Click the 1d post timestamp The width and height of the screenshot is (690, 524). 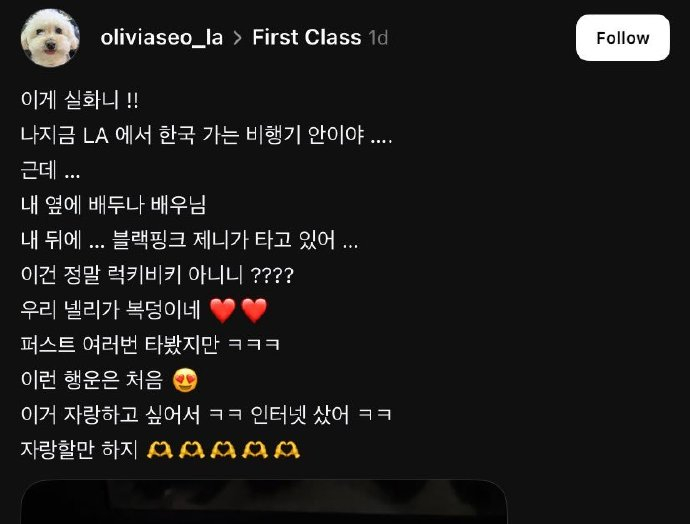tap(378, 38)
